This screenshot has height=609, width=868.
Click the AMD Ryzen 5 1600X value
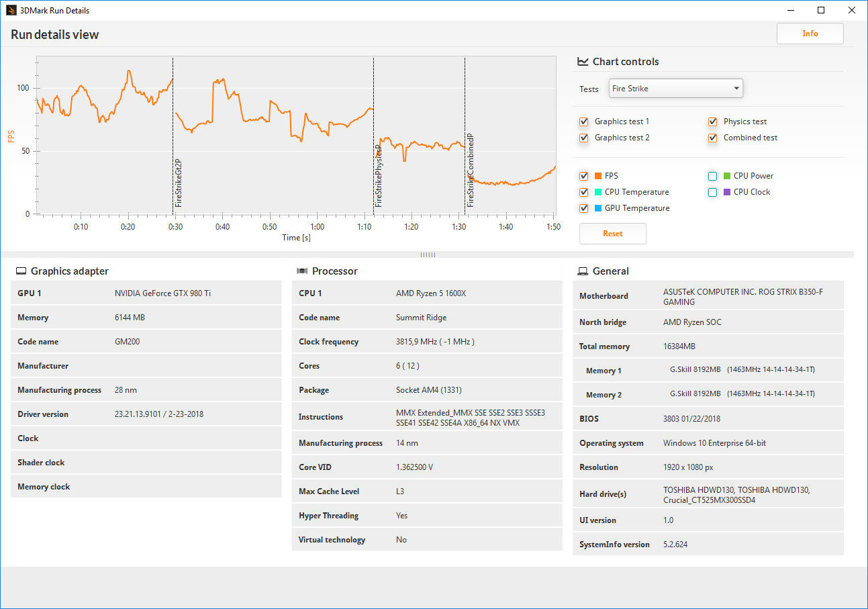coord(431,293)
